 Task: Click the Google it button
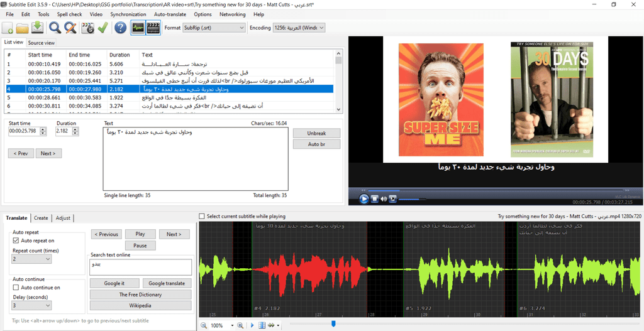[x=114, y=283]
